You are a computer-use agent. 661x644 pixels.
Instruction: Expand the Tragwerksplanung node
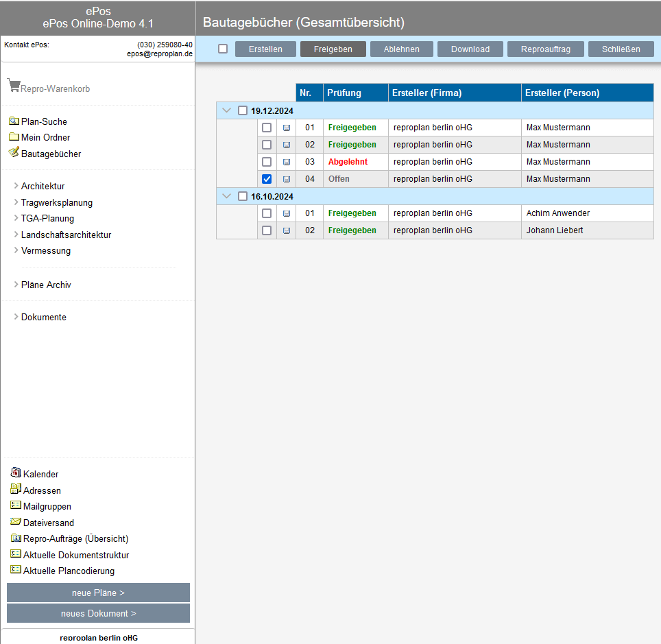tap(16, 202)
